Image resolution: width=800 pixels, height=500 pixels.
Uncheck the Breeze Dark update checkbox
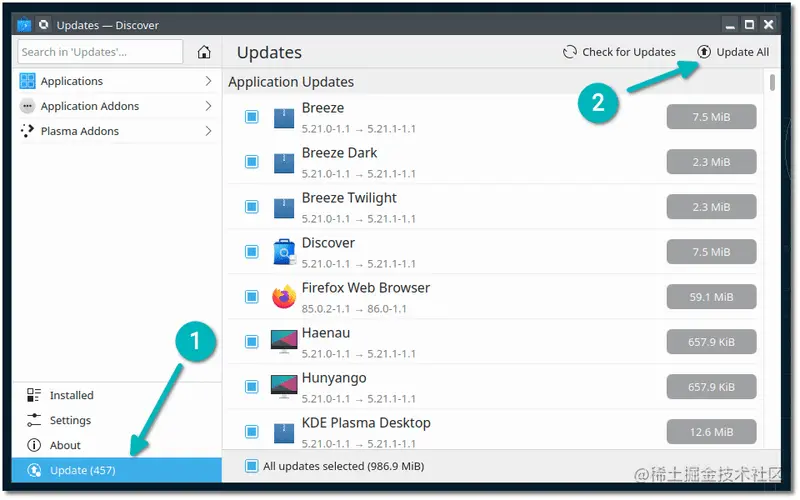(x=252, y=162)
